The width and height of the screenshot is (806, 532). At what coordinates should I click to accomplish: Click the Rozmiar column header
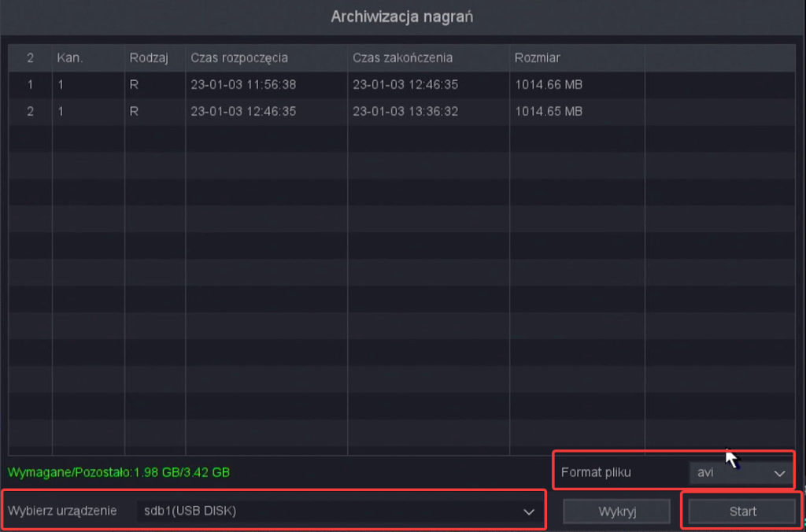coord(537,58)
